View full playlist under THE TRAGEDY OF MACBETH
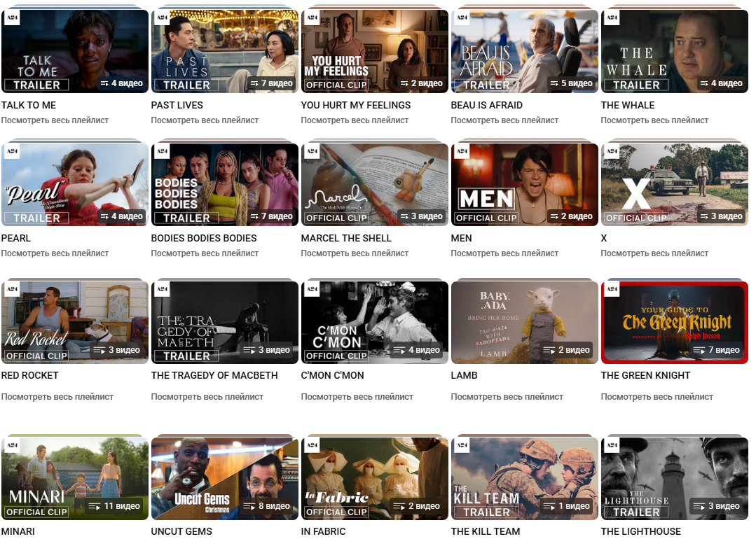The width and height of the screenshot is (756, 539). coord(207,397)
